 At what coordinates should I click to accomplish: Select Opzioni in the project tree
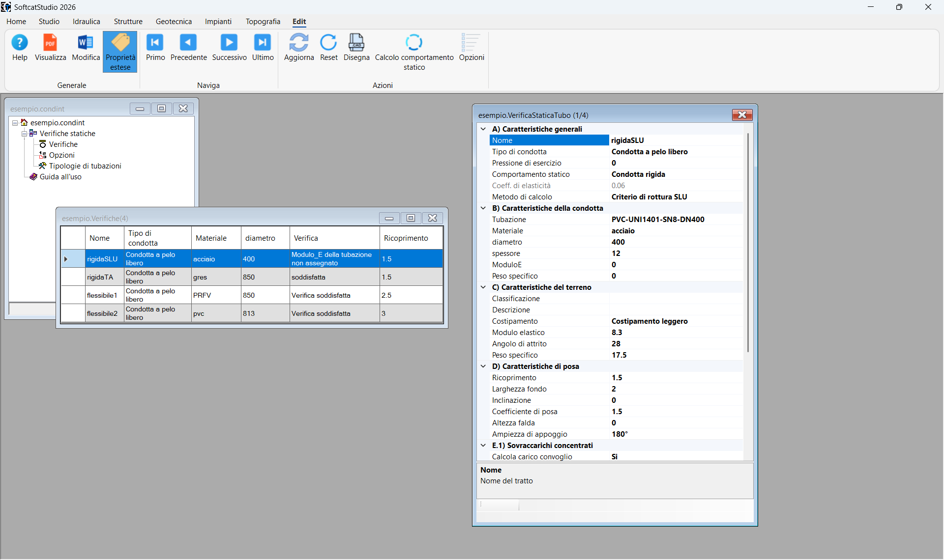click(x=62, y=155)
